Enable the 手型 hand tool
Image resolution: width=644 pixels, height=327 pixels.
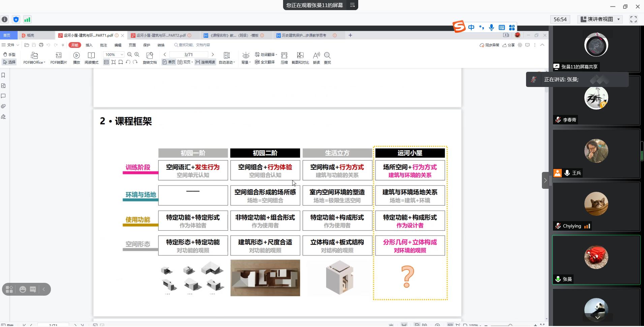(x=9, y=55)
